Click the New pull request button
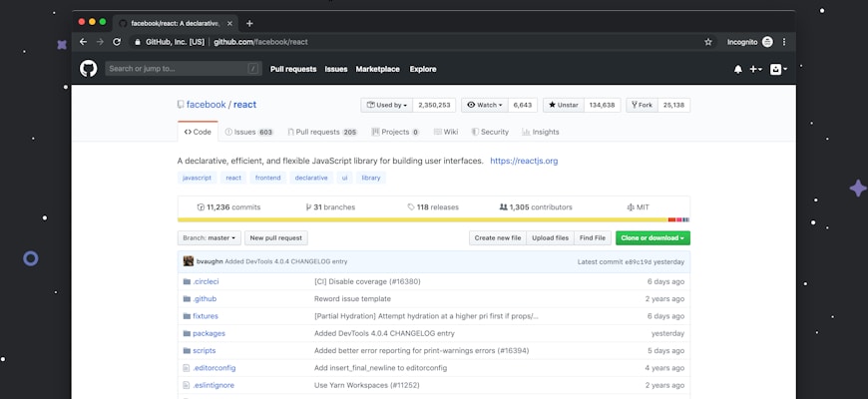The image size is (868, 399). pos(275,238)
